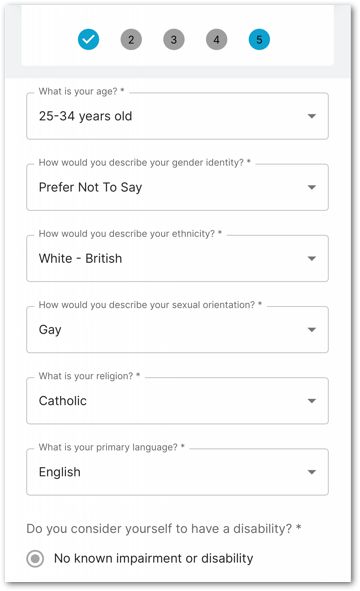Image resolution: width=360 pixels, height=591 pixels.
Task: Open the 'English' language field
Action: pos(177,472)
